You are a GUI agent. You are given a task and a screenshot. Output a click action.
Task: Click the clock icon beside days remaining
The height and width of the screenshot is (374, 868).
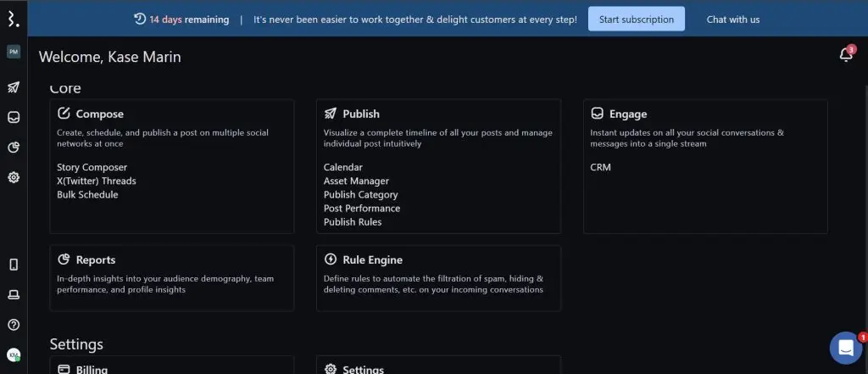tap(140, 19)
